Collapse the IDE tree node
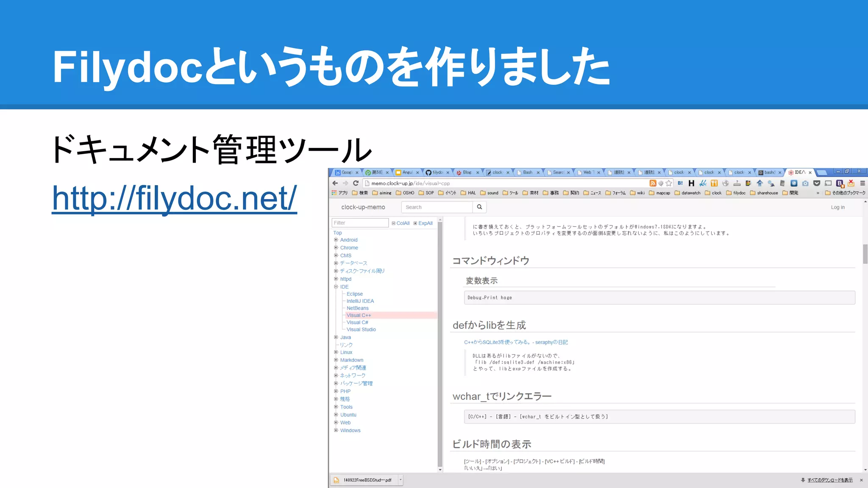 336,287
